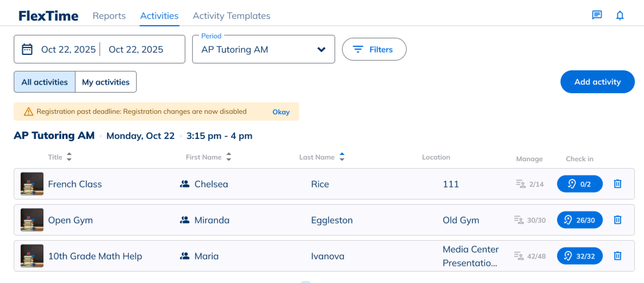Click the 26/30 check-in progress pill
644x283 pixels.
[x=580, y=220]
